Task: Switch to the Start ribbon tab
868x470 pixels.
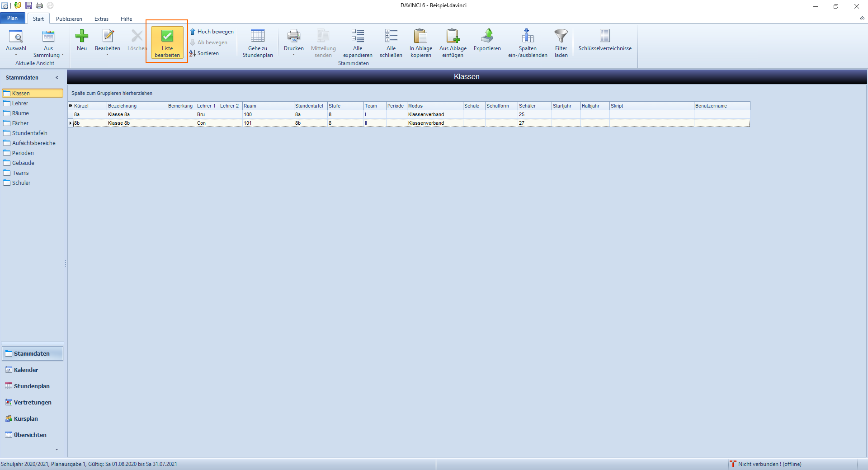Action: pos(38,19)
